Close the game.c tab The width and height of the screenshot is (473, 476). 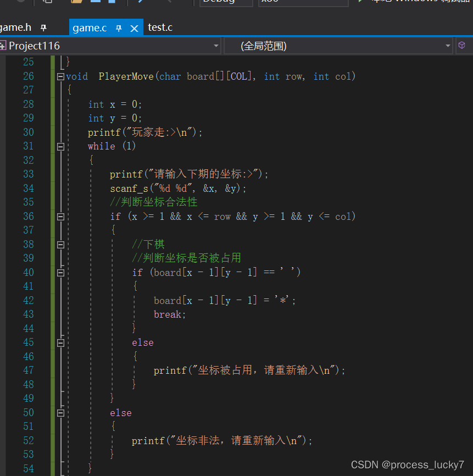coord(134,29)
